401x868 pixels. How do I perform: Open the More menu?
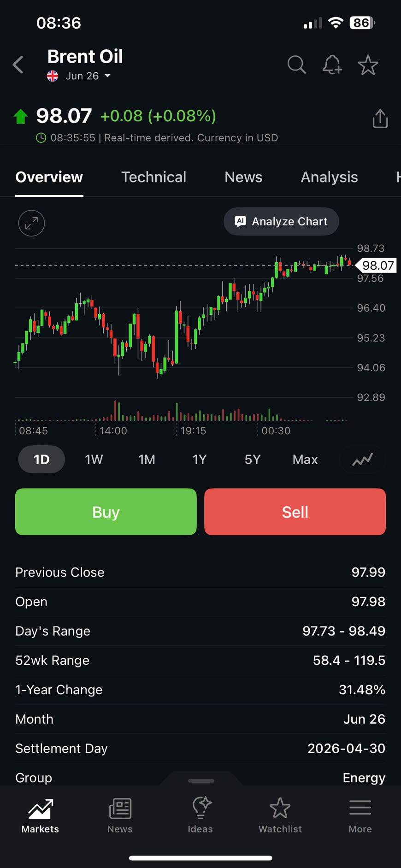click(360, 815)
